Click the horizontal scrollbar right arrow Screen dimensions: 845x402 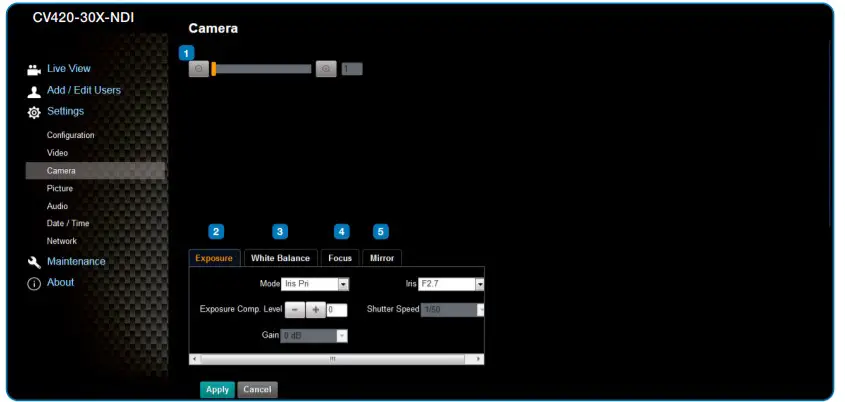(x=479, y=359)
